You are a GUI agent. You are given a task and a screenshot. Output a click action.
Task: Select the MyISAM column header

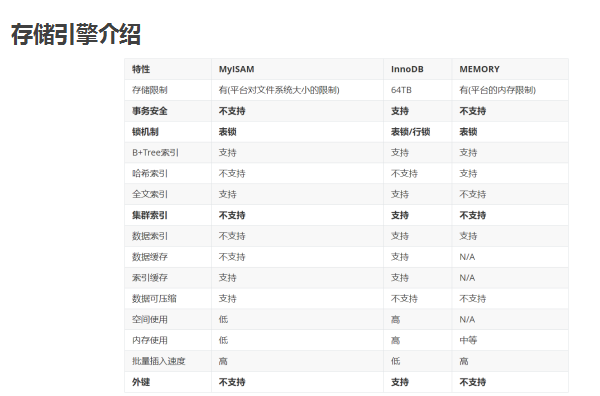[x=236, y=69]
